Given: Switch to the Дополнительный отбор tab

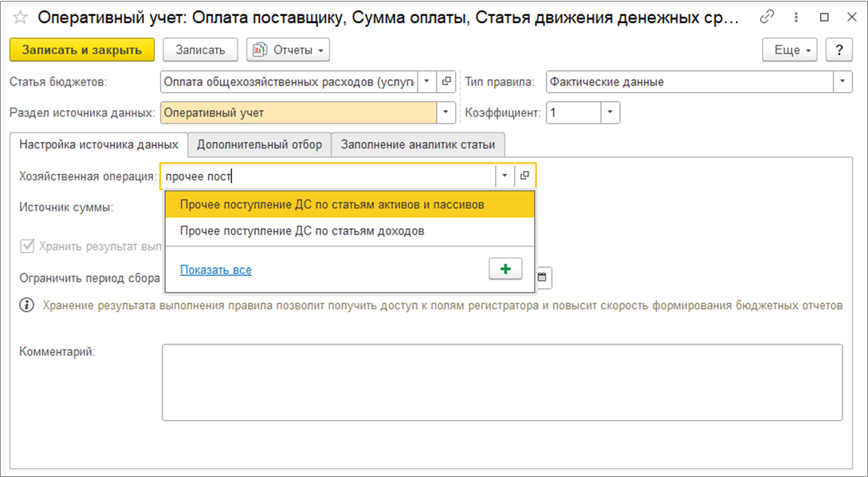Looking at the screenshot, I should (259, 144).
